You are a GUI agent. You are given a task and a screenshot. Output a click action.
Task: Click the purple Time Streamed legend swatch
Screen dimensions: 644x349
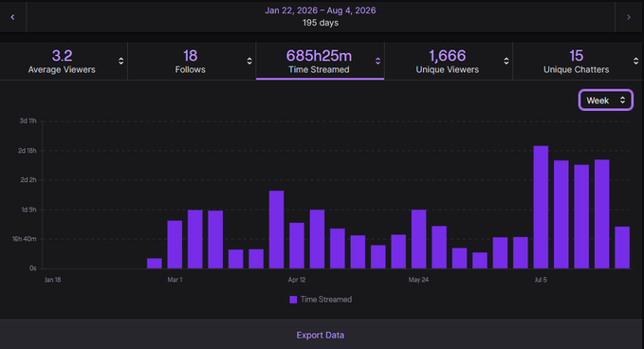click(x=293, y=300)
